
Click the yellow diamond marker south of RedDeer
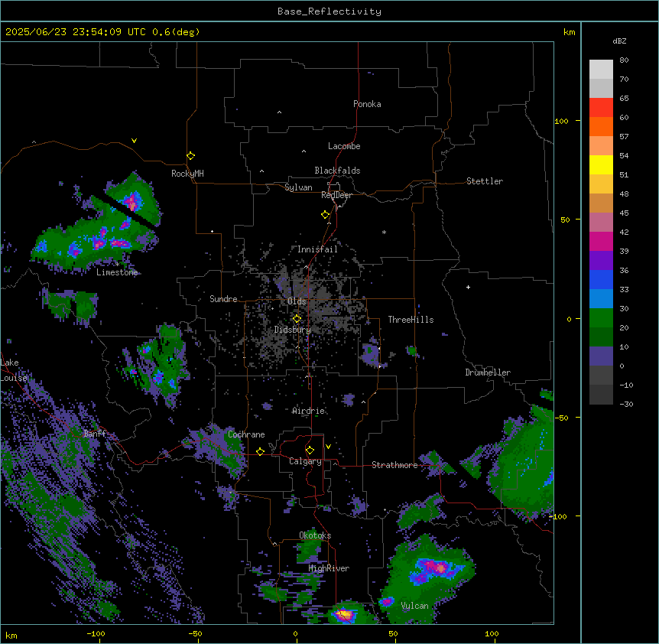(x=325, y=215)
